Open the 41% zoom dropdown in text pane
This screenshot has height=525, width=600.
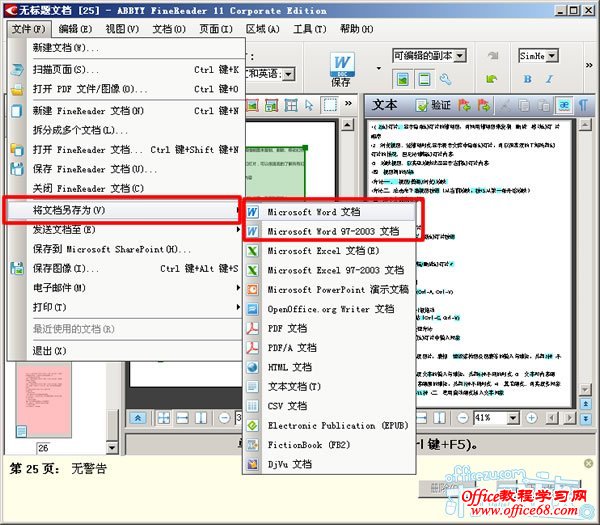(x=513, y=418)
